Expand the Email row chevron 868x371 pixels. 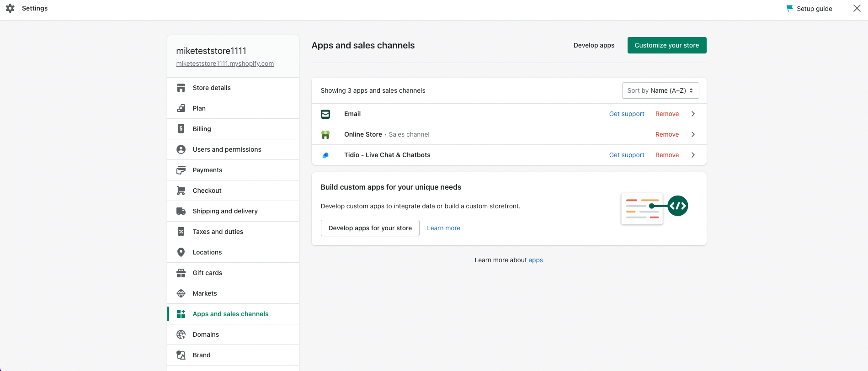click(x=693, y=114)
